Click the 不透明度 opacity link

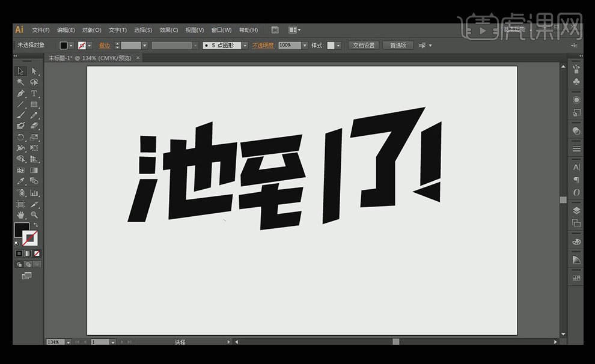[263, 46]
